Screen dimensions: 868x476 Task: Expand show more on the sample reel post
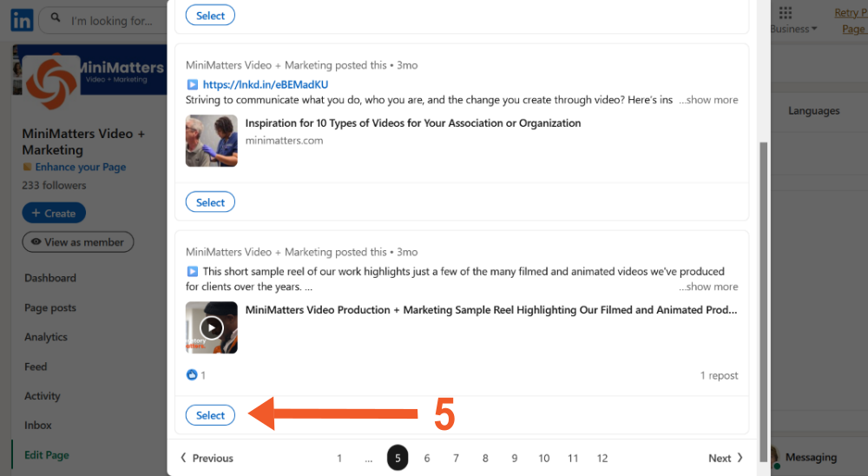[x=708, y=287]
